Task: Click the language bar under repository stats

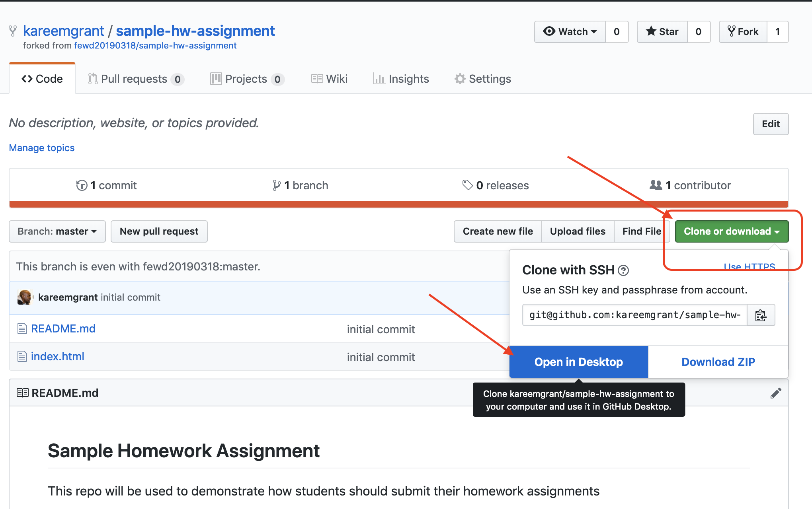Action: pyautogui.click(x=399, y=204)
